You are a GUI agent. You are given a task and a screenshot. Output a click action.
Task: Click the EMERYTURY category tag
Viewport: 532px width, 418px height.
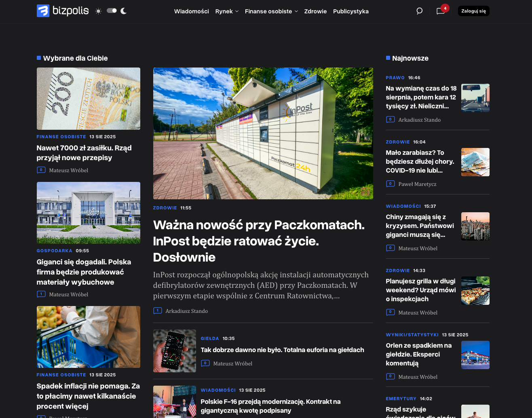point(401,399)
